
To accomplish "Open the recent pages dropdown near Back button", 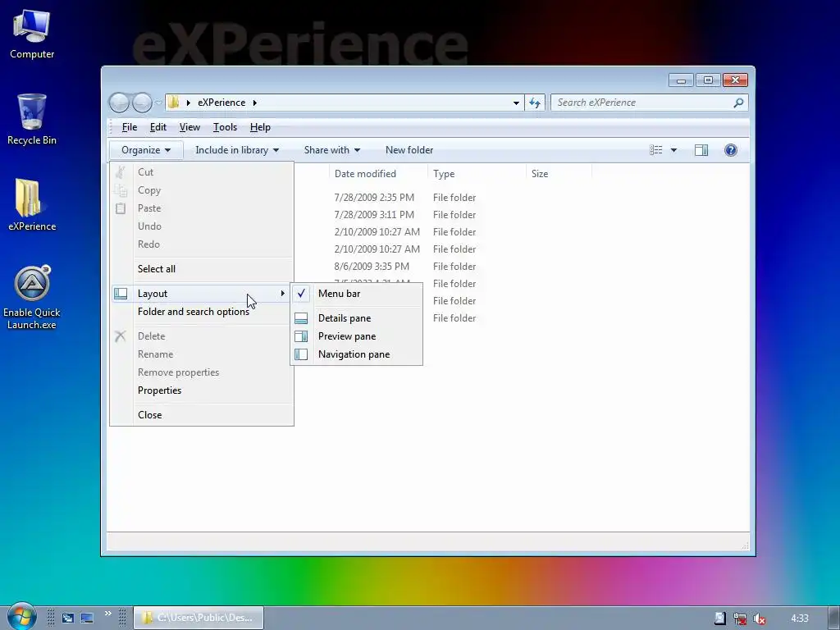I will pos(158,103).
